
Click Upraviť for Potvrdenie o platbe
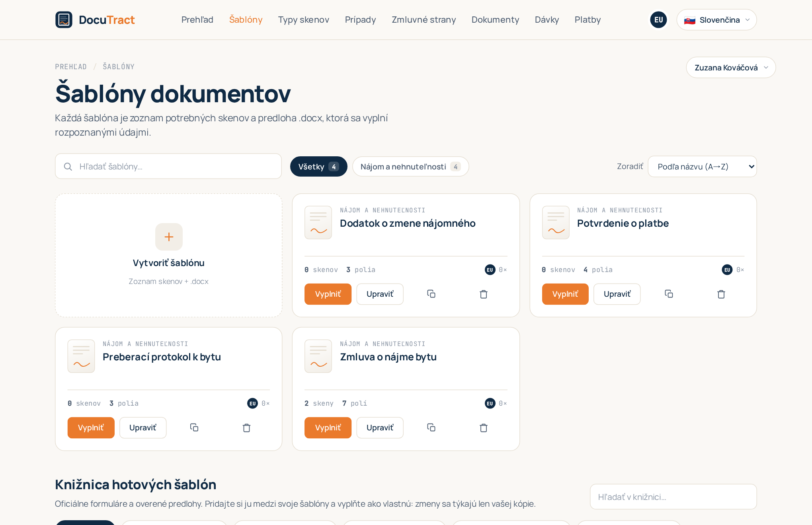pyautogui.click(x=617, y=294)
